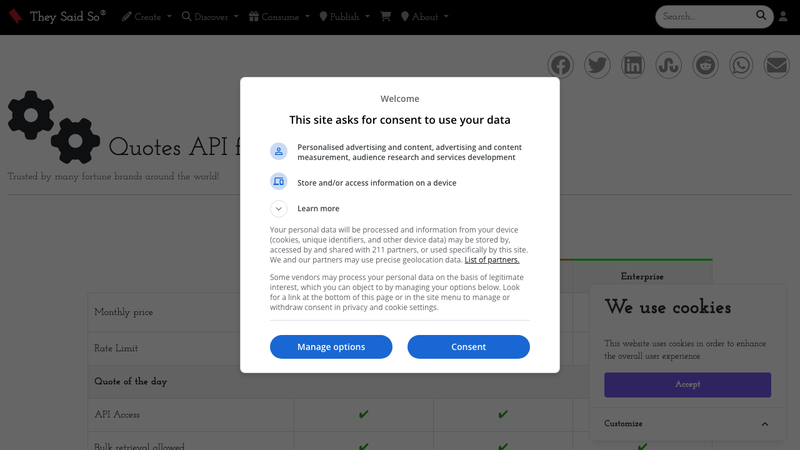Click the pencil icon beside Create
The image size is (800, 450).
[x=127, y=17]
